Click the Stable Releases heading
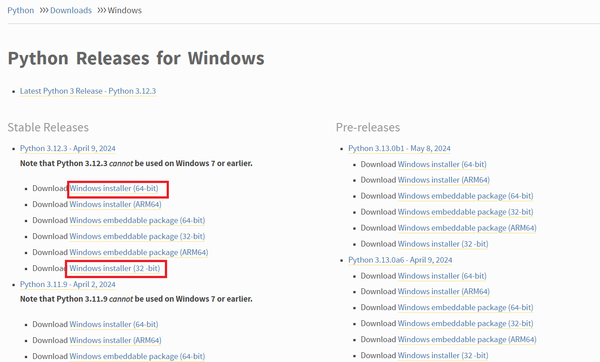Viewport: 600px width, 362px height. click(x=48, y=127)
